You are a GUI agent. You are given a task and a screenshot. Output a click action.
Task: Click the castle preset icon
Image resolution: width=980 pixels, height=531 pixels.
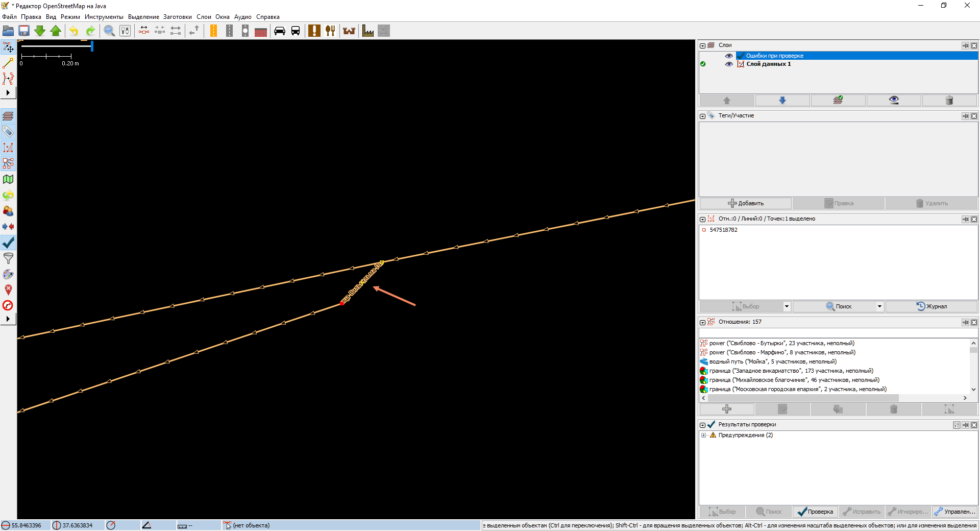[x=349, y=31]
